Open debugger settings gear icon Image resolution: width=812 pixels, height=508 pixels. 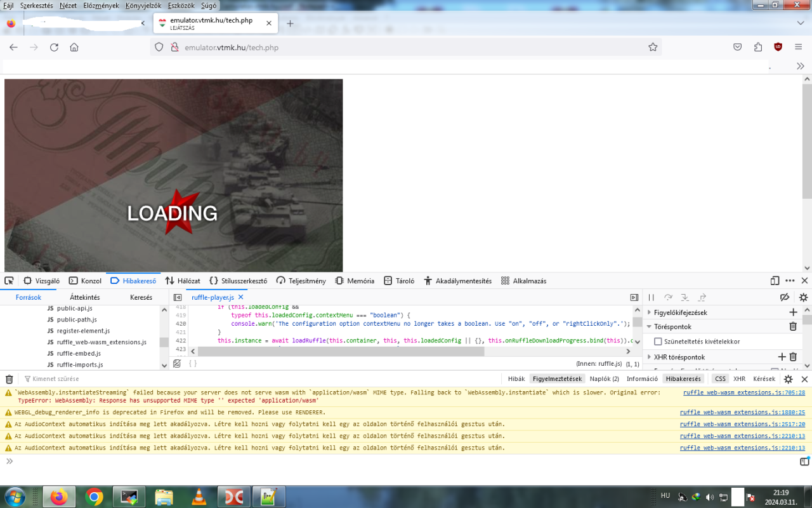click(803, 297)
